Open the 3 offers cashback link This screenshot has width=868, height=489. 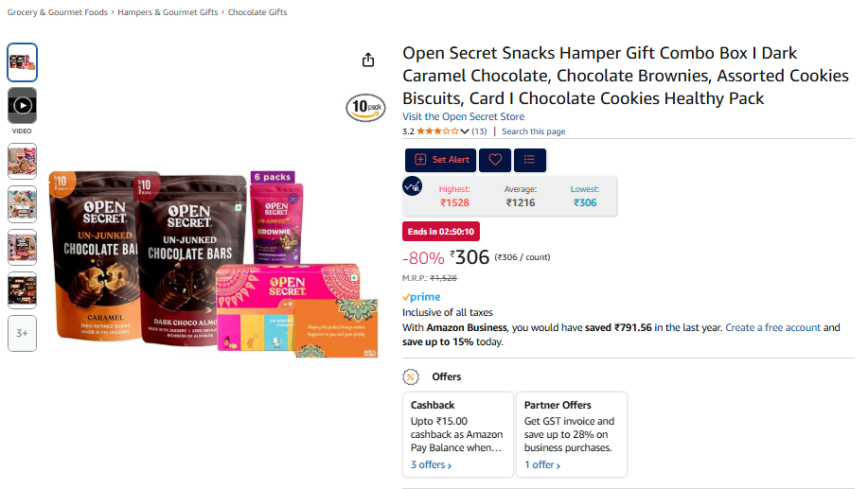click(431, 464)
